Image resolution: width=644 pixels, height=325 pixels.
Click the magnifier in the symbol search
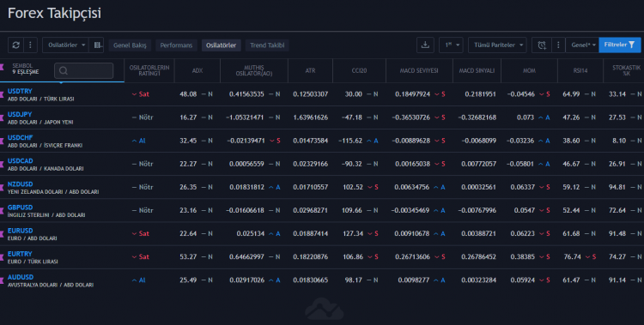(64, 70)
